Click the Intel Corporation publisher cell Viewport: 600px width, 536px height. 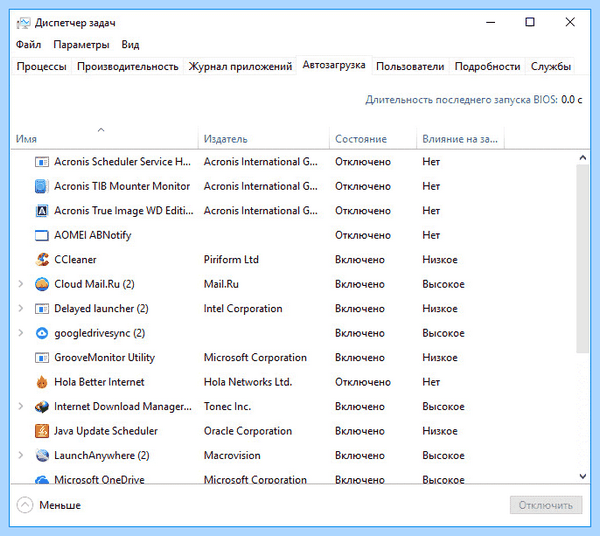click(243, 309)
